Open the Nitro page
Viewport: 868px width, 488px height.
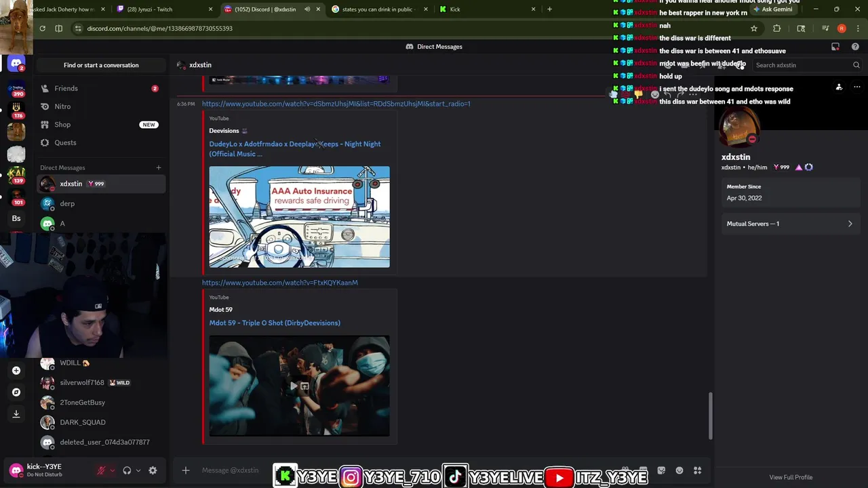pos(101,106)
